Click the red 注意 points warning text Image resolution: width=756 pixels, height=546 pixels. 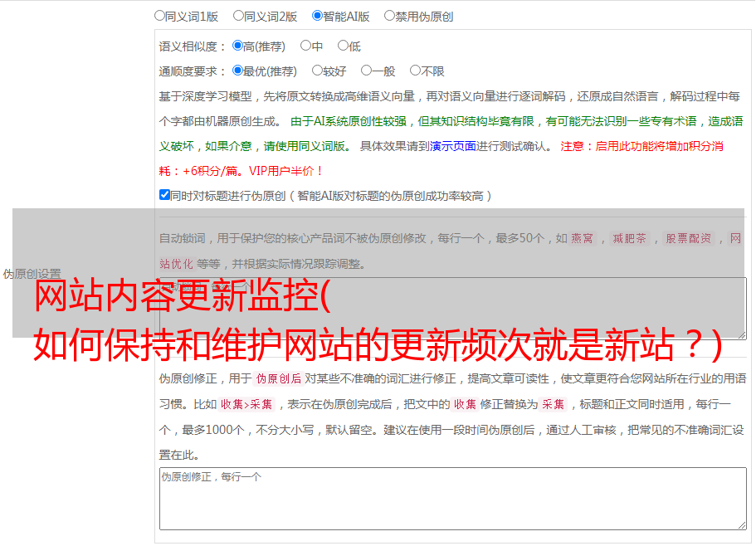pyautogui.click(x=441, y=158)
